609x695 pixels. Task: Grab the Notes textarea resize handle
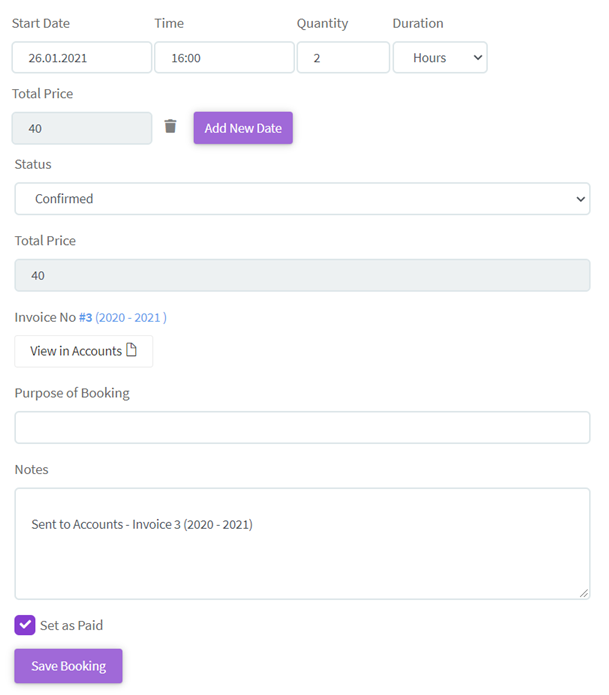tap(584, 593)
